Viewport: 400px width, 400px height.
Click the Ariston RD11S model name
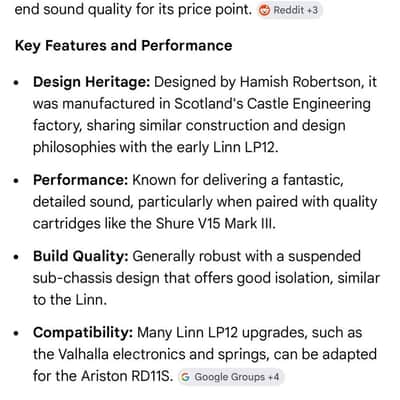(127, 376)
